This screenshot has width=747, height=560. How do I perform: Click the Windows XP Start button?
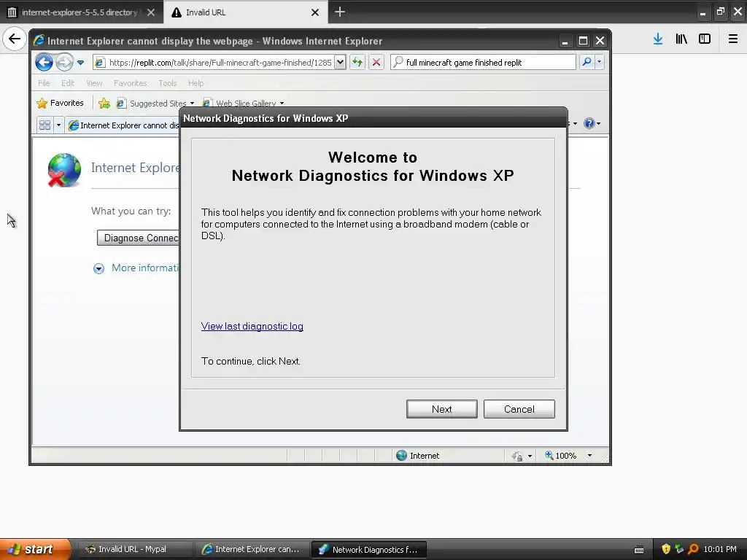coord(35,549)
